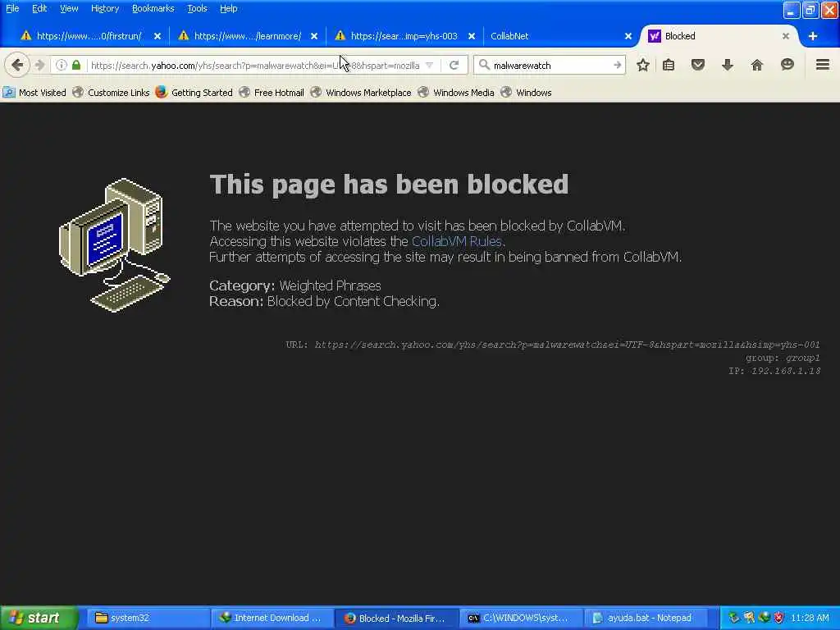Viewport: 840px width, 630px height.
Task: Open the Help menu
Action: tap(228, 8)
